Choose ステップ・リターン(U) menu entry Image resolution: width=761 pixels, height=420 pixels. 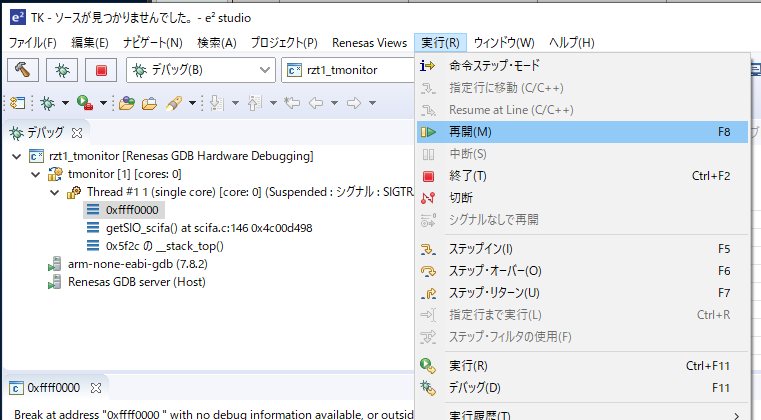[x=582, y=293]
